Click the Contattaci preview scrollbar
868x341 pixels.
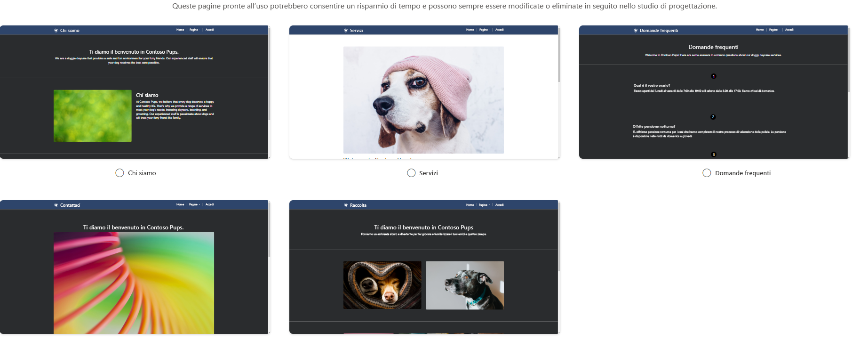[269, 229]
